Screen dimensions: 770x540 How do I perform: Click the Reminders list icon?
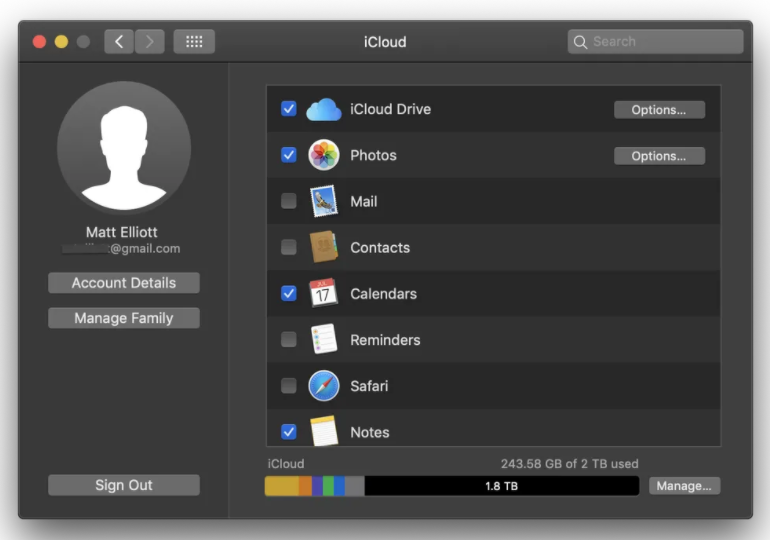(x=324, y=339)
